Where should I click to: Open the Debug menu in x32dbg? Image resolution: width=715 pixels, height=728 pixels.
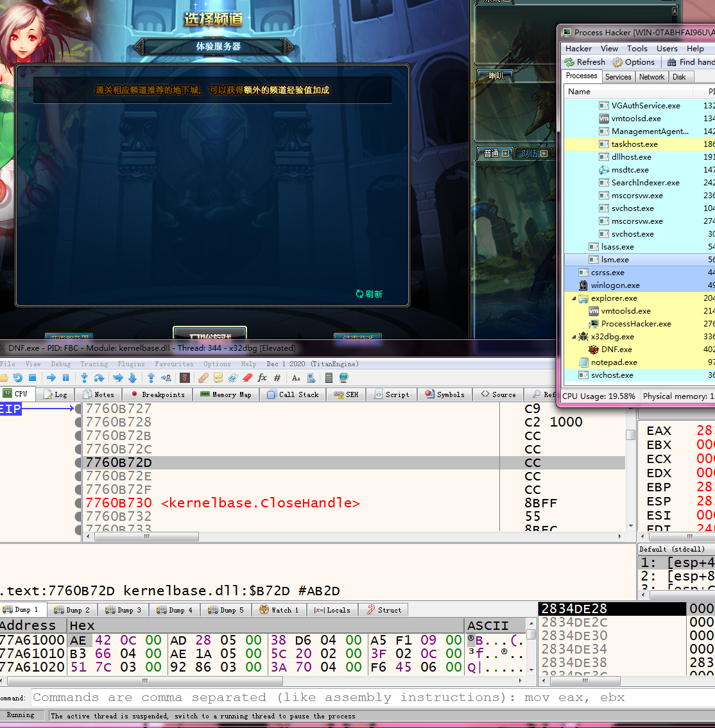click(x=61, y=364)
